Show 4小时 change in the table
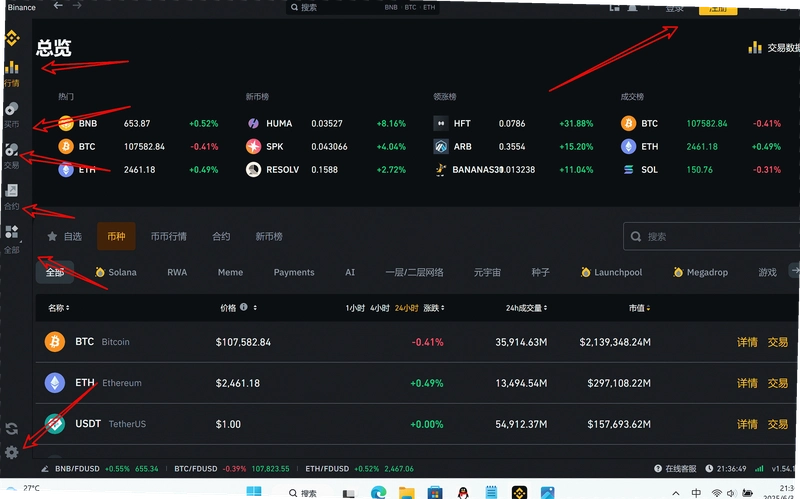800x499 pixels. pos(380,308)
